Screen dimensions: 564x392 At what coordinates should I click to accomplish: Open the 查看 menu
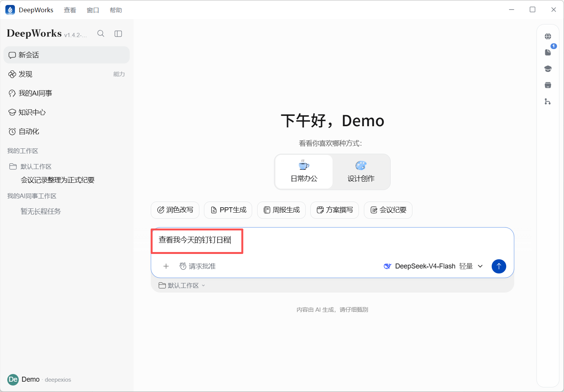point(70,10)
